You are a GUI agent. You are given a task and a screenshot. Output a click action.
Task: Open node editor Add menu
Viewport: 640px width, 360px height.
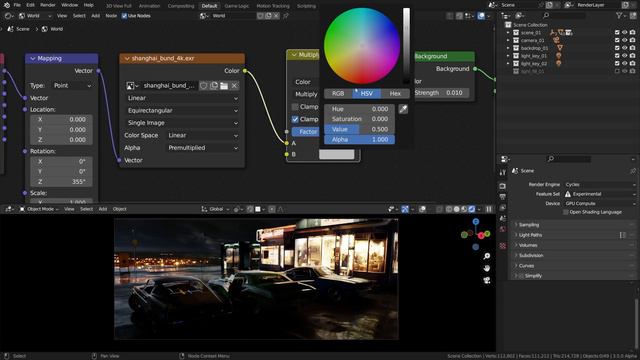pos(96,16)
